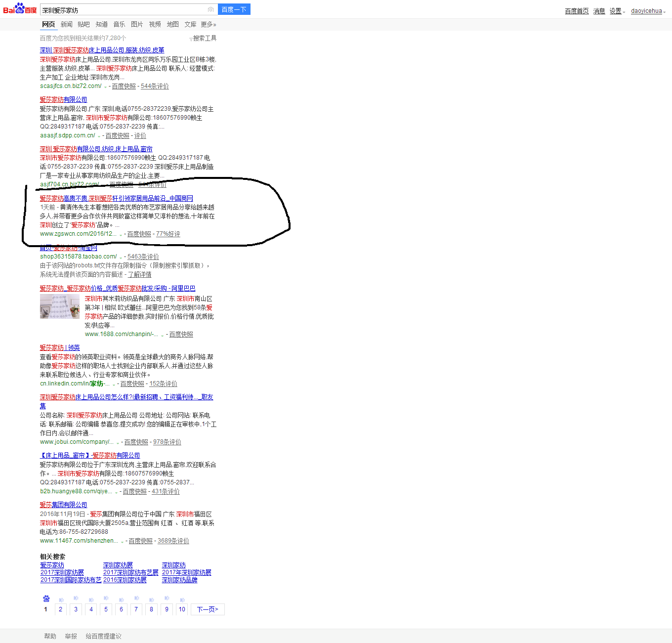Click the 1688 result product thumbnail
The width and height of the screenshot is (672, 643).
[60, 307]
